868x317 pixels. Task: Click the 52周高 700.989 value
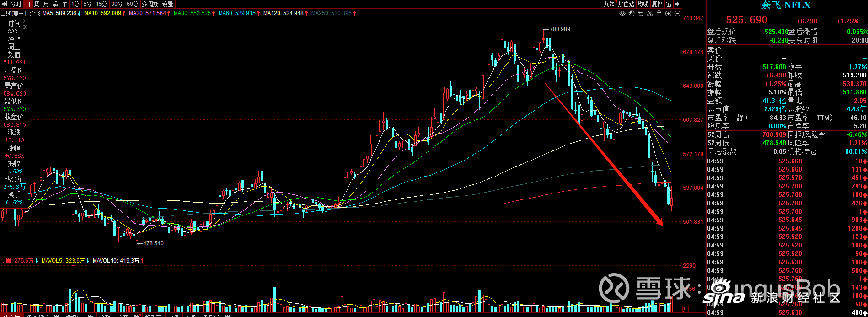click(x=774, y=135)
